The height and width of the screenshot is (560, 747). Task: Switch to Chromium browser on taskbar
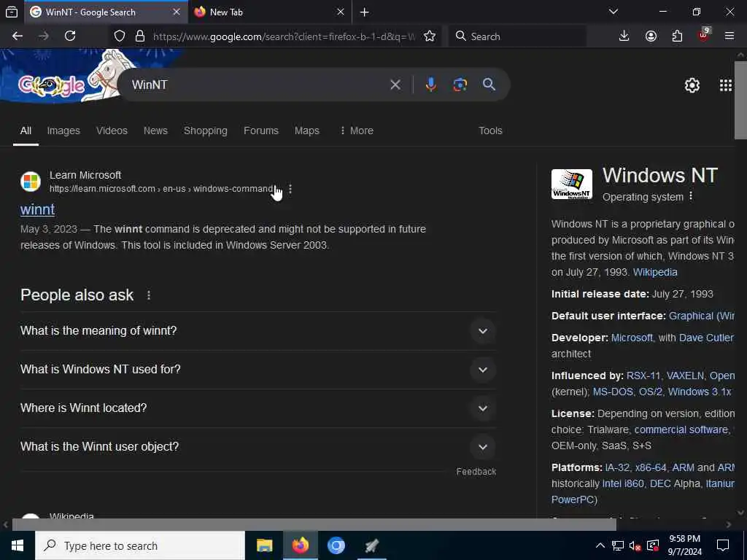pyautogui.click(x=336, y=545)
